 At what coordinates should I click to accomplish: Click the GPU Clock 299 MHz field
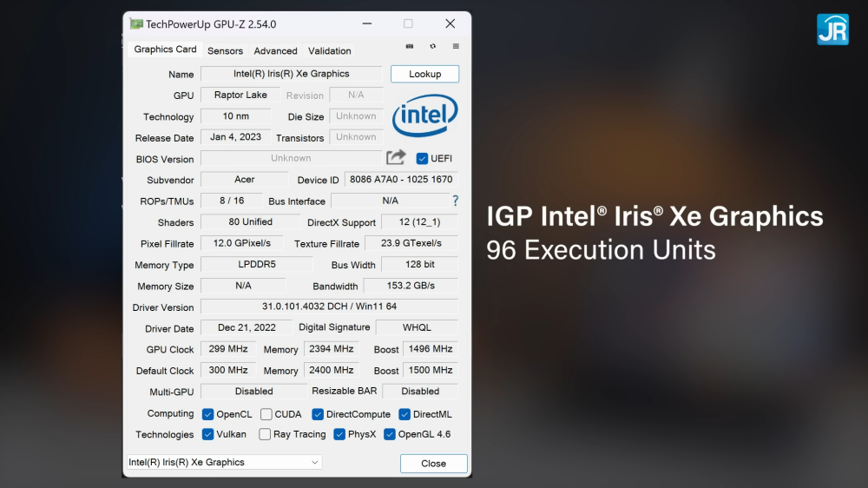228,349
